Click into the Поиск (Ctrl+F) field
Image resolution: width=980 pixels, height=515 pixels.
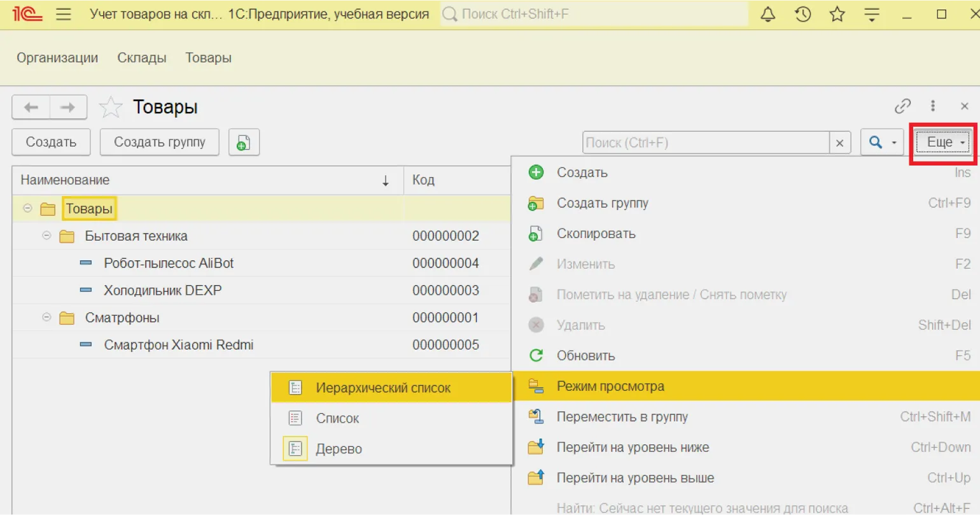click(x=705, y=143)
